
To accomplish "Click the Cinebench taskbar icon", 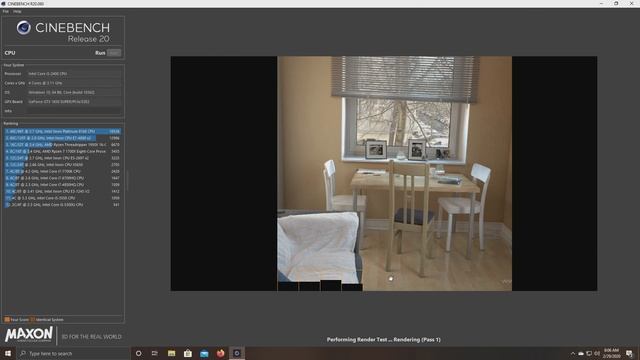I will (237, 353).
